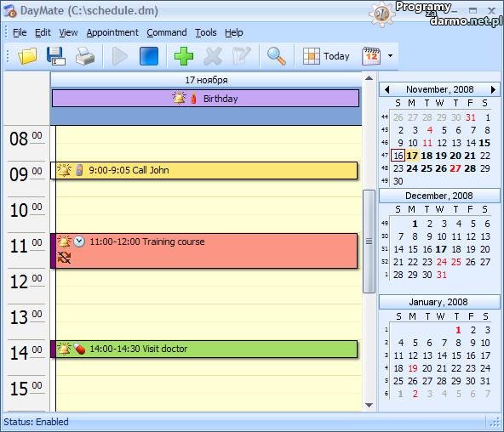Go to previous month with left arrow
This screenshot has width=504, height=432.
point(387,89)
